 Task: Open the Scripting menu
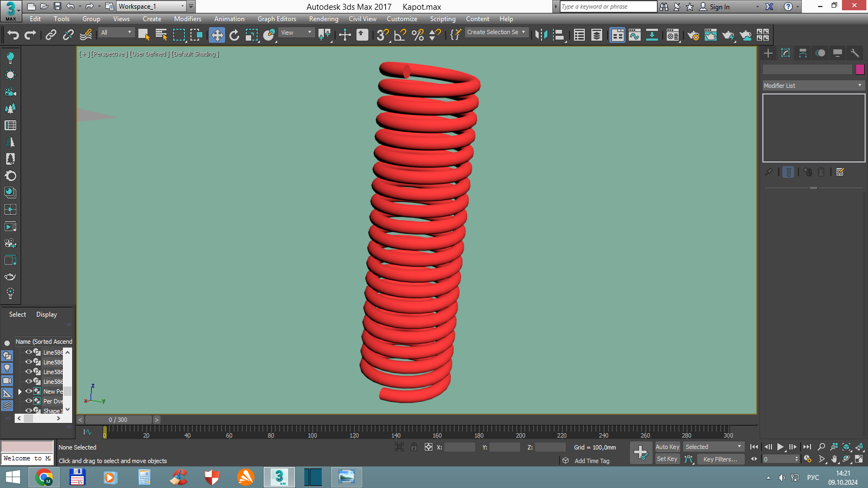tap(443, 19)
